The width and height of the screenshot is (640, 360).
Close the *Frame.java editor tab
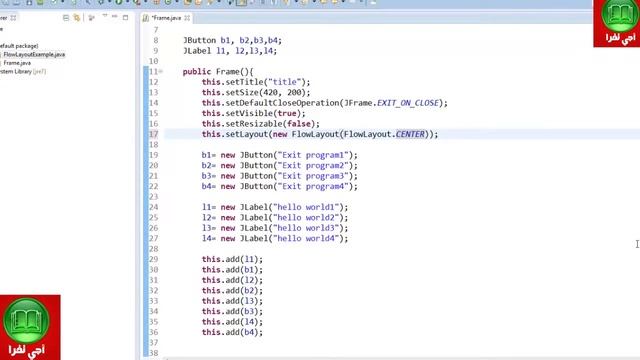(187, 18)
